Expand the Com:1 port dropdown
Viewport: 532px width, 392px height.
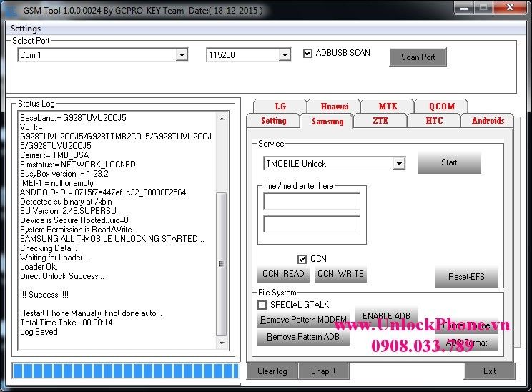point(181,55)
